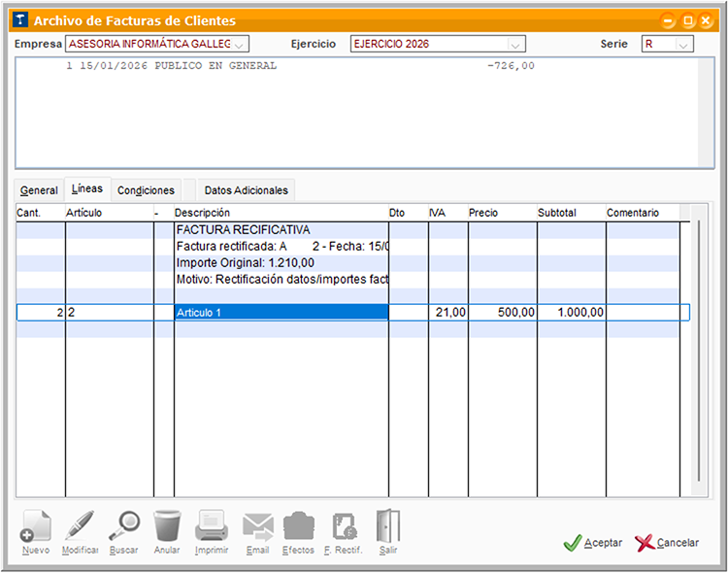The height and width of the screenshot is (573, 728).
Task: Open the Condiciones tab
Action: (146, 190)
